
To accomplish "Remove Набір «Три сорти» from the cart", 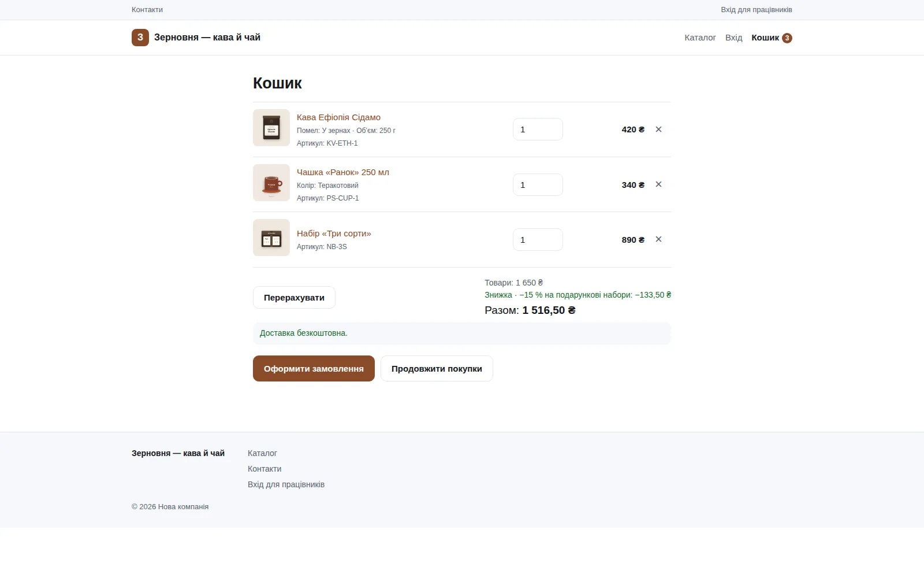I will pyautogui.click(x=658, y=239).
